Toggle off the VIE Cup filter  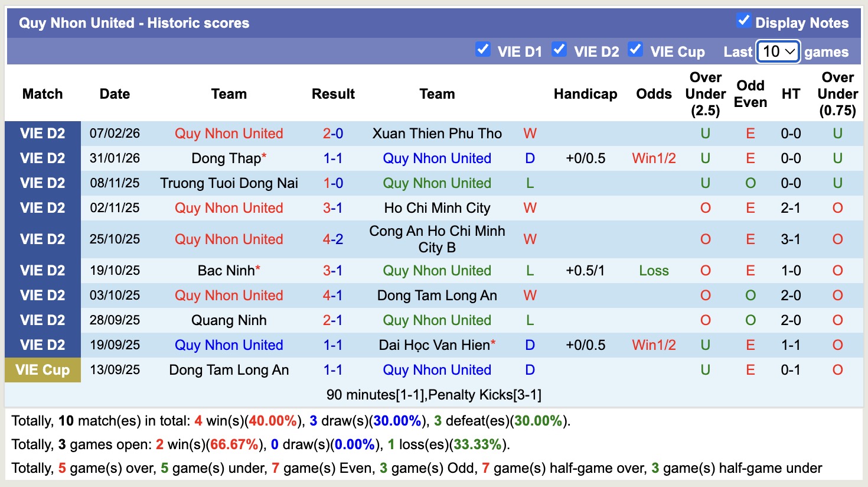pyautogui.click(x=636, y=51)
